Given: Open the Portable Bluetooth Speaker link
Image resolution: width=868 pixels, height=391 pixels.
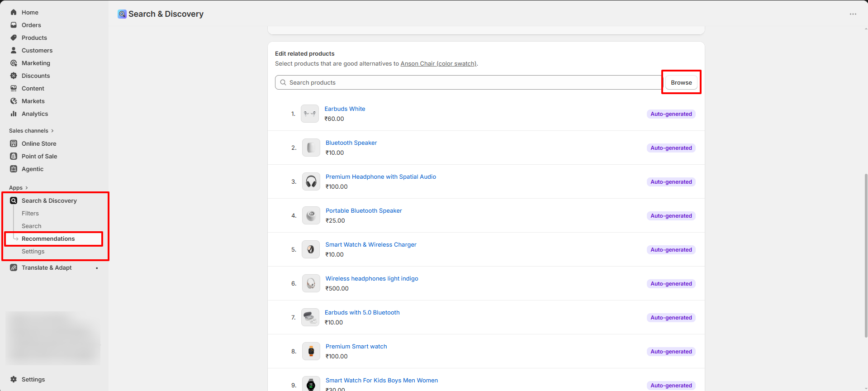Looking at the screenshot, I should tap(364, 210).
